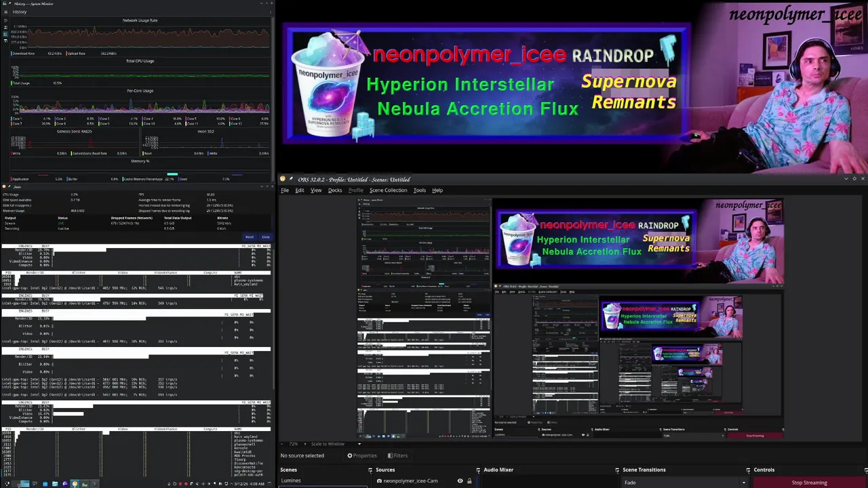The width and height of the screenshot is (868, 488).
Task: Click the Total Usage CPU legend entry
Action: (21, 83)
